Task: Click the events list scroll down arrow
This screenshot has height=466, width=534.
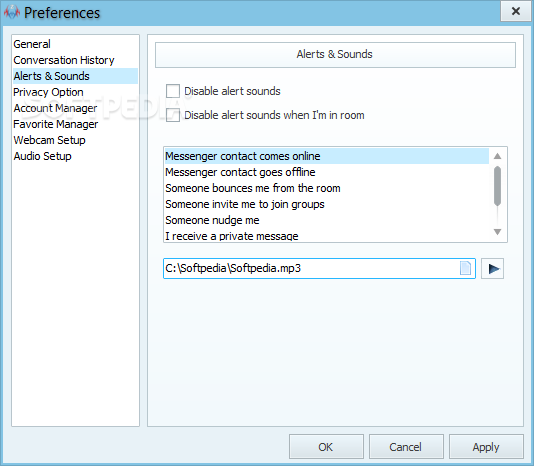Action: [498, 232]
